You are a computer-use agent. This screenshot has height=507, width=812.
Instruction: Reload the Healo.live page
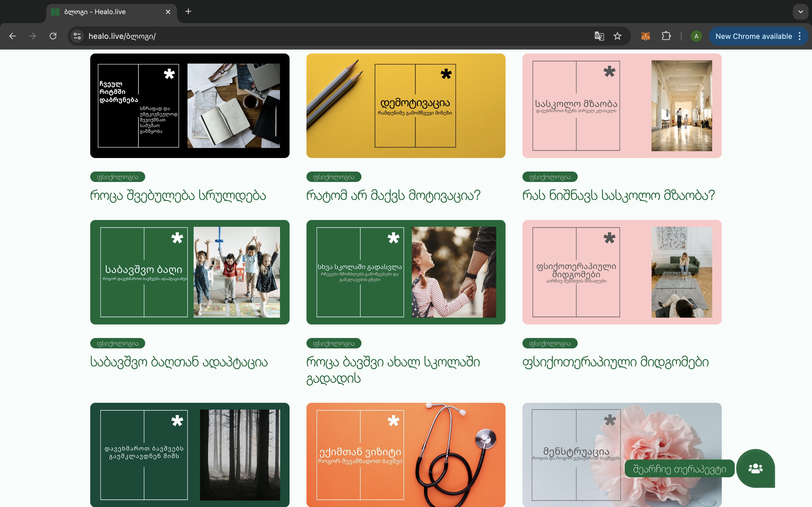53,36
